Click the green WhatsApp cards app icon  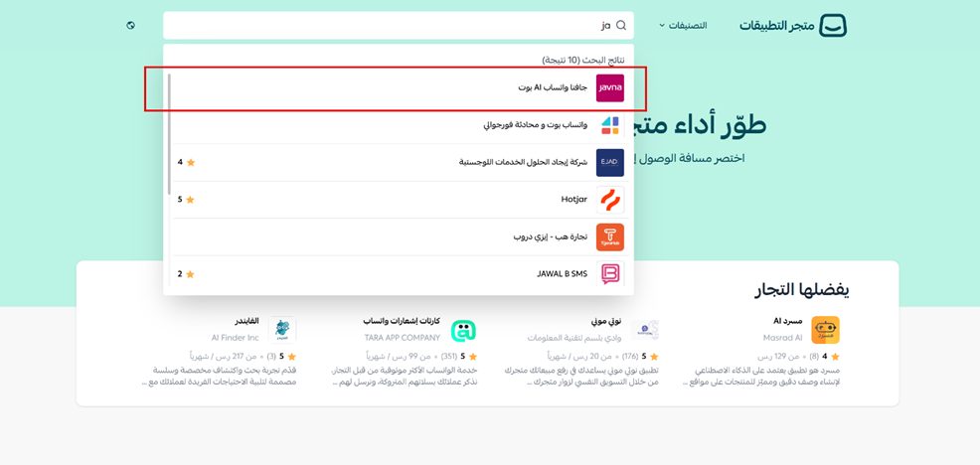click(x=464, y=330)
